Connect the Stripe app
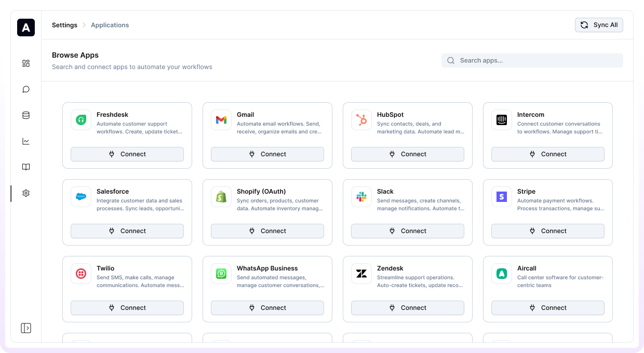 (548, 231)
